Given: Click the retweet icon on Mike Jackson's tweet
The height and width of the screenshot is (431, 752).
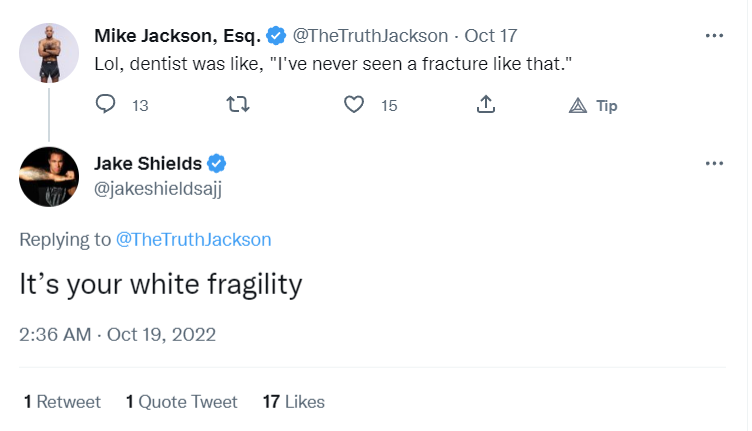Looking at the screenshot, I should coord(238,104).
